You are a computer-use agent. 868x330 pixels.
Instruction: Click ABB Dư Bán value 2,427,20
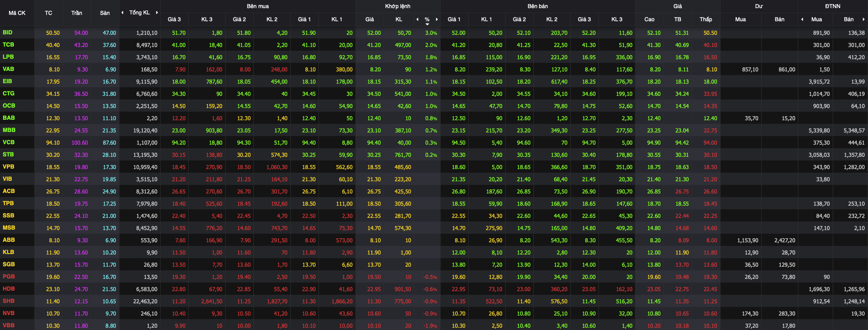(785, 240)
